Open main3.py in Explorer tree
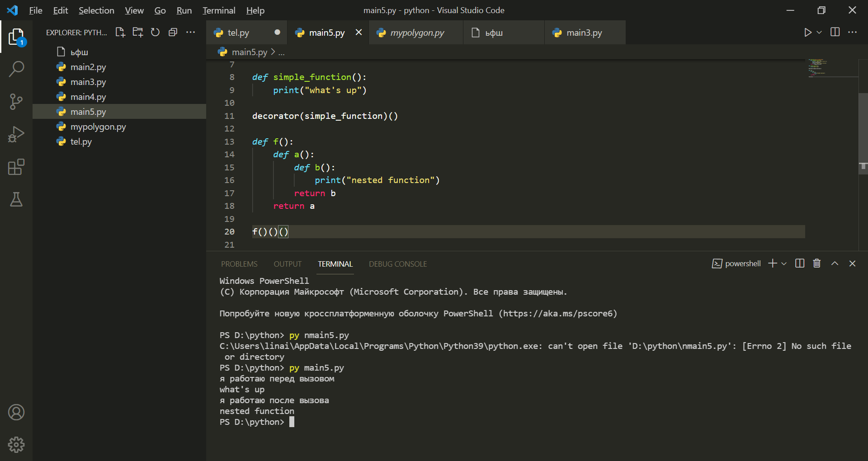 [x=119, y=82]
